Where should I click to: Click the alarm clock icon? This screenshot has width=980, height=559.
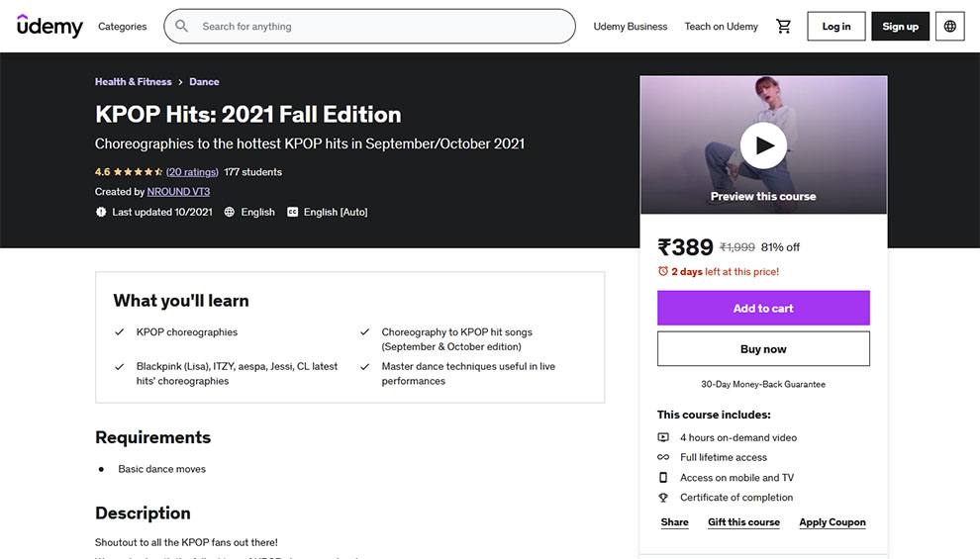tap(663, 271)
